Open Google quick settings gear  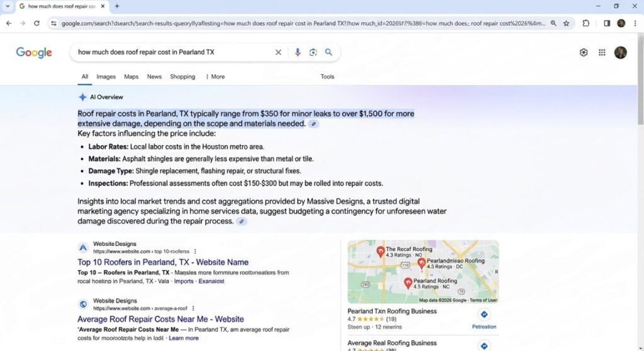point(583,52)
